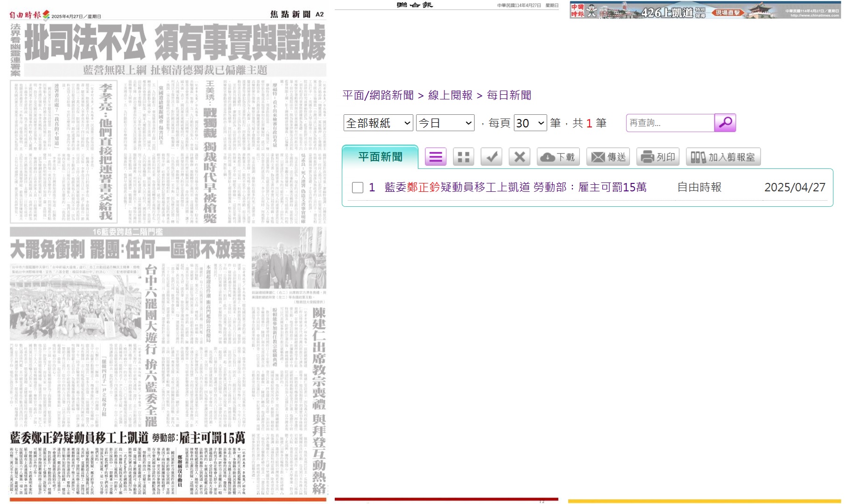Click vertical title 台中六罷團大遊行
Viewport: 846px width, 504px height.
click(150, 345)
